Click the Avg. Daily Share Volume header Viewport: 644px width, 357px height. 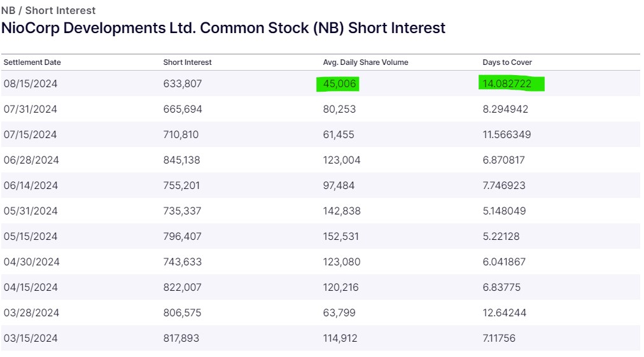click(x=366, y=62)
